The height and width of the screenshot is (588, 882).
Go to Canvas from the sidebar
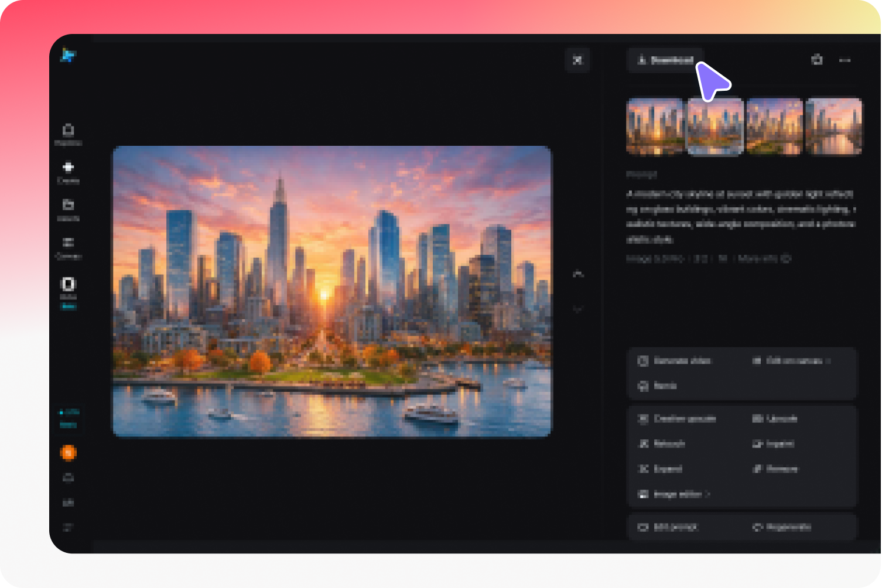(68, 248)
